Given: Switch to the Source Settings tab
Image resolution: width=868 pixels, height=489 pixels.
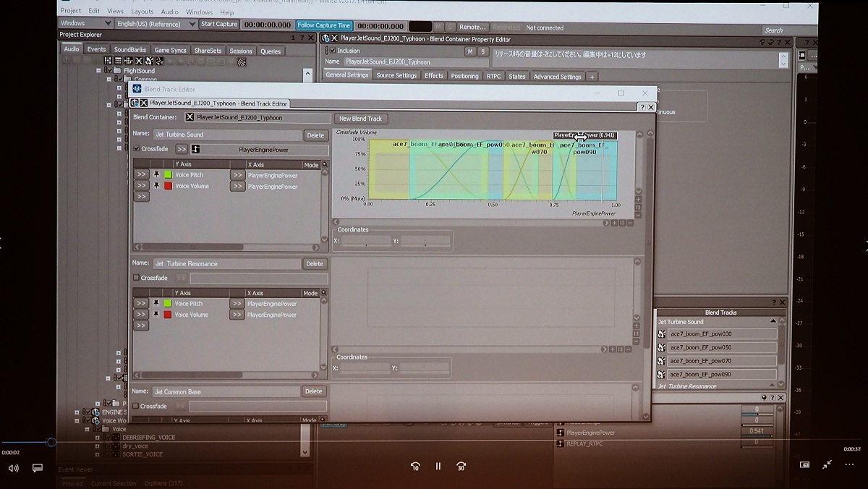Looking at the screenshot, I should 396,75.
